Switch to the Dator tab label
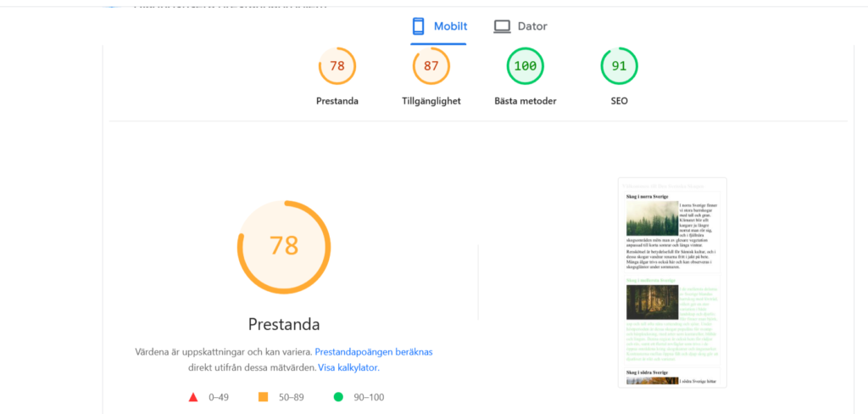The height and width of the screenshot is (414, 868). pyautogui.click(x=532, y=26)
